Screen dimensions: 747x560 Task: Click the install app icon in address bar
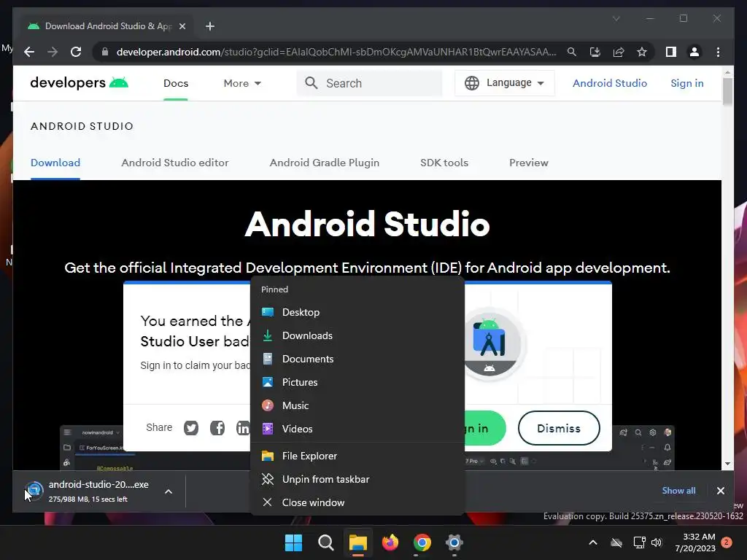click(x=595, y=52)
